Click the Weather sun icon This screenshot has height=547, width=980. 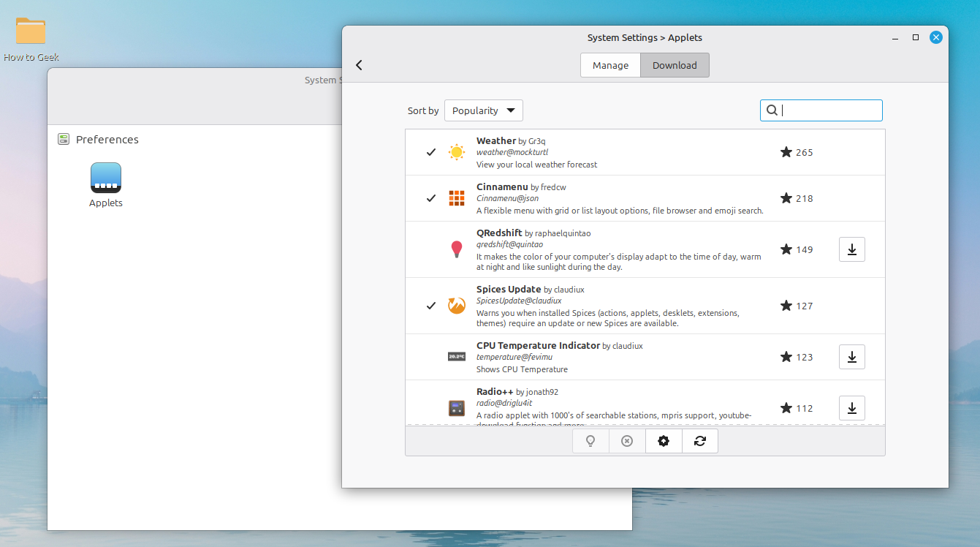tap(457, 152)
